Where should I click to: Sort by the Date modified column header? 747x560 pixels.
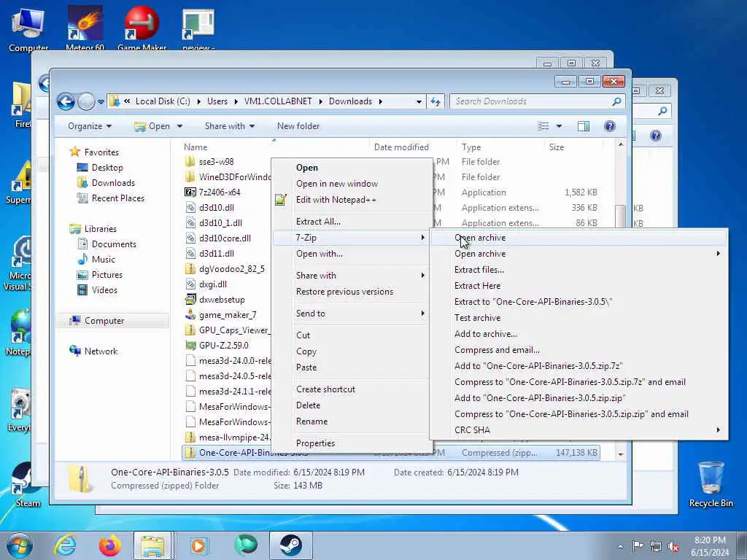tap(401, 147)
